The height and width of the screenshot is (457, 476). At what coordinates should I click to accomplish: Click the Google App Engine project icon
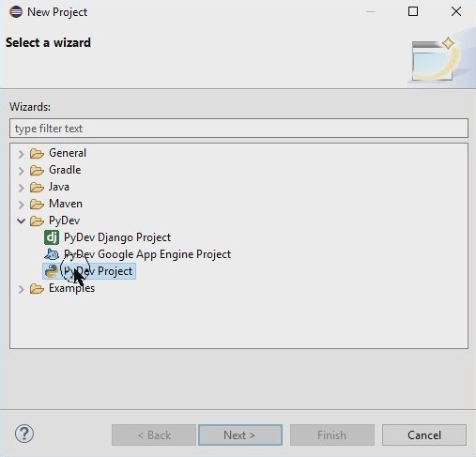click(x=52, y=254)
